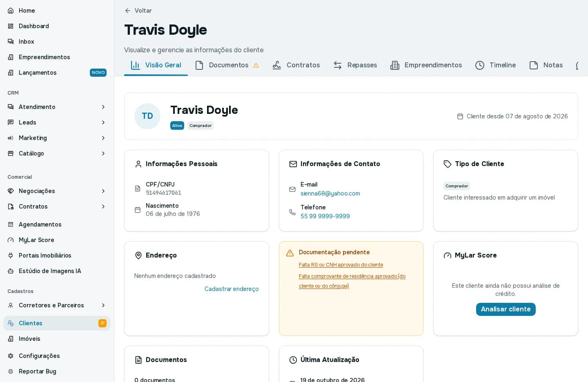
Task: Open MyLar Score gauge icon in sidebar
Action: click(x=11, y=240)
